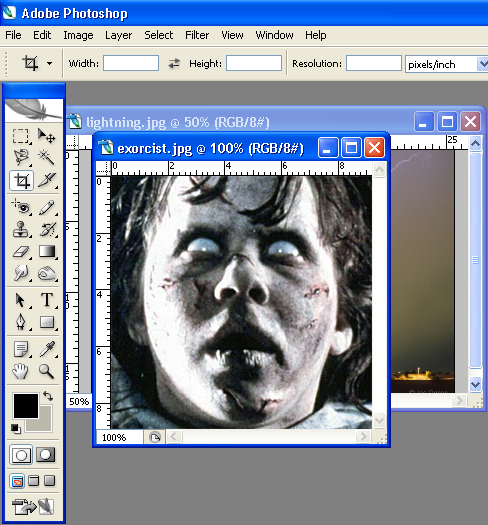Open the View menu
488x525 pixels.
click(232, 35)
